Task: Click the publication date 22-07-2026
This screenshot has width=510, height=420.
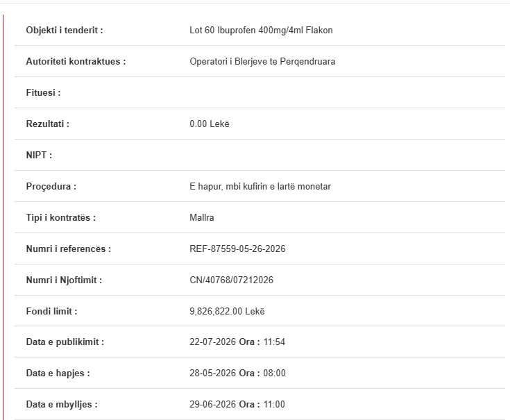Action: pos(213,342)
